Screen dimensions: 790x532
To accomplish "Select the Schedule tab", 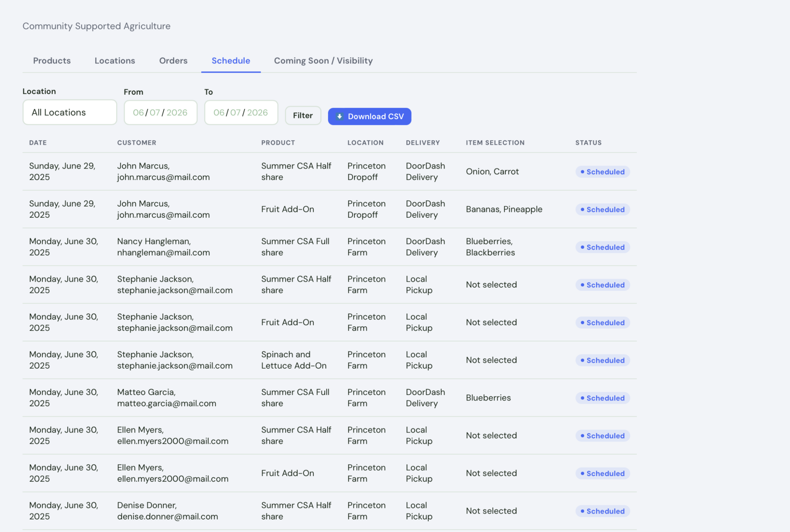I will 231,61.
